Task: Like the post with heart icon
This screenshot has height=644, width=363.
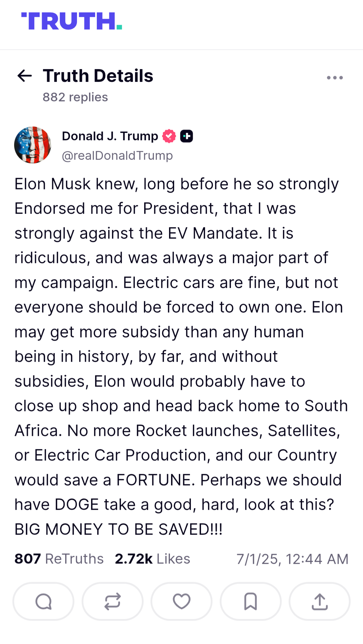Action: [x=182, y=601]
